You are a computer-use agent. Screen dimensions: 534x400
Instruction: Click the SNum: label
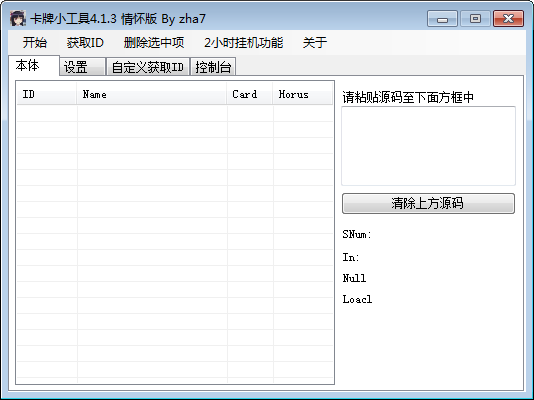pos(357,234)
